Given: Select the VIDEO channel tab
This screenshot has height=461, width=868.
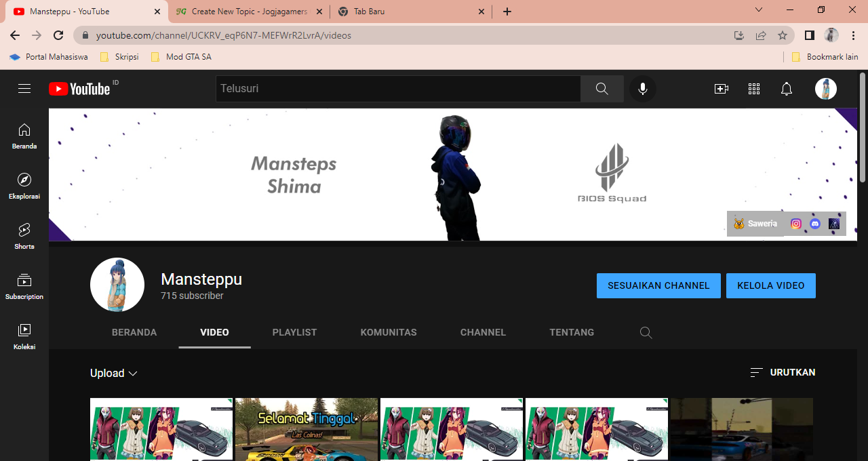Looking at the screenshot, I should tap(215, 333).
